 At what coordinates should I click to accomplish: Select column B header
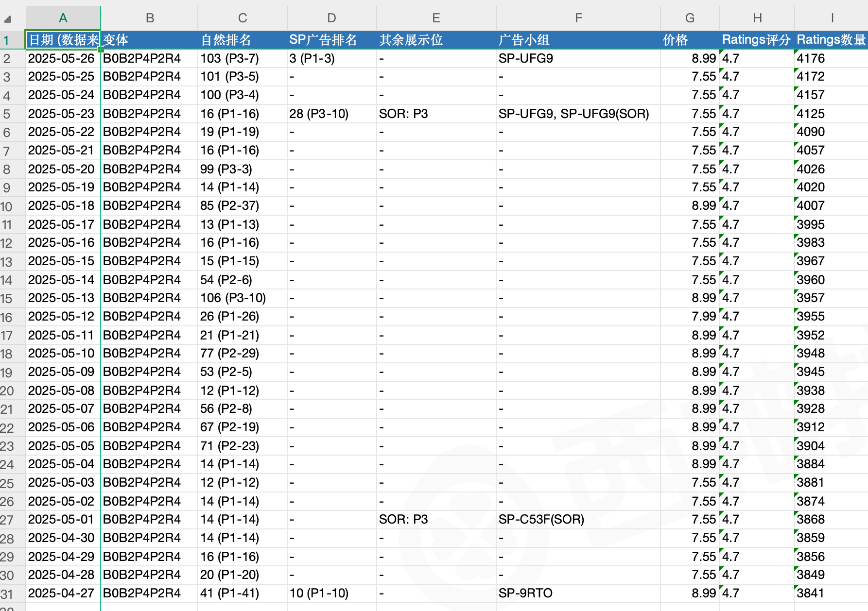tap(150, 18)
